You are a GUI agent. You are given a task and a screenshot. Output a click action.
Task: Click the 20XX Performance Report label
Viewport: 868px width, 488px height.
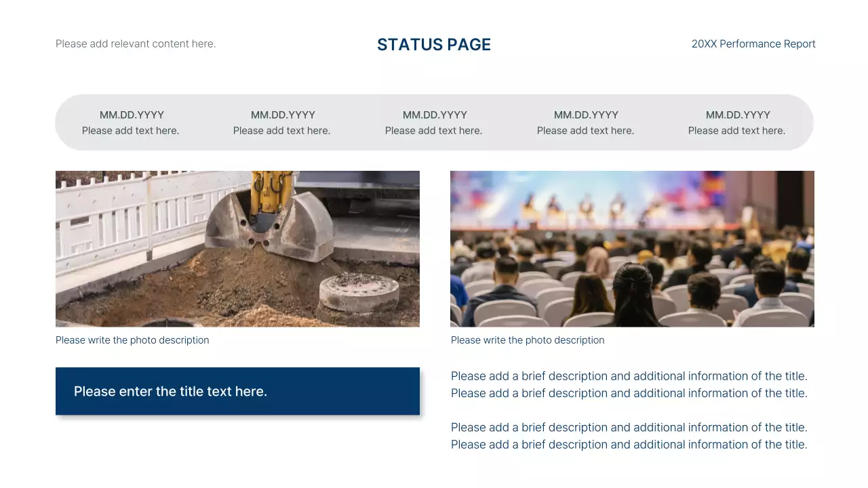coord(753,44)
